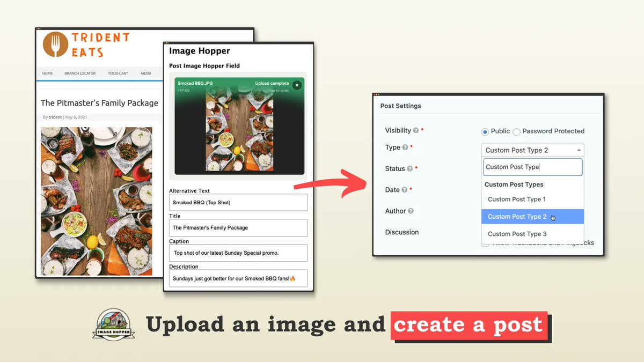Click the Trident Eats fork logo
The width and height of the screenshot is (644, 362).
coord(56,45)
